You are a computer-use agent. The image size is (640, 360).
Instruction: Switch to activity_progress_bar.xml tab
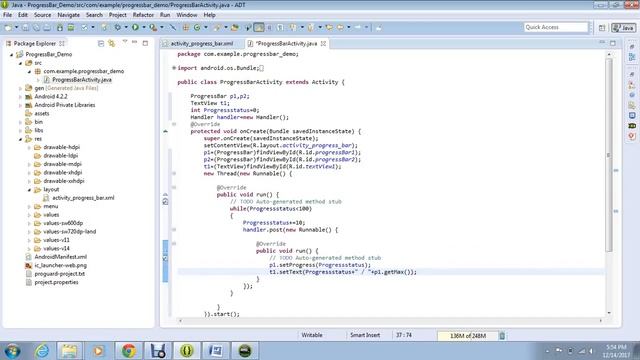click(202, 43)
